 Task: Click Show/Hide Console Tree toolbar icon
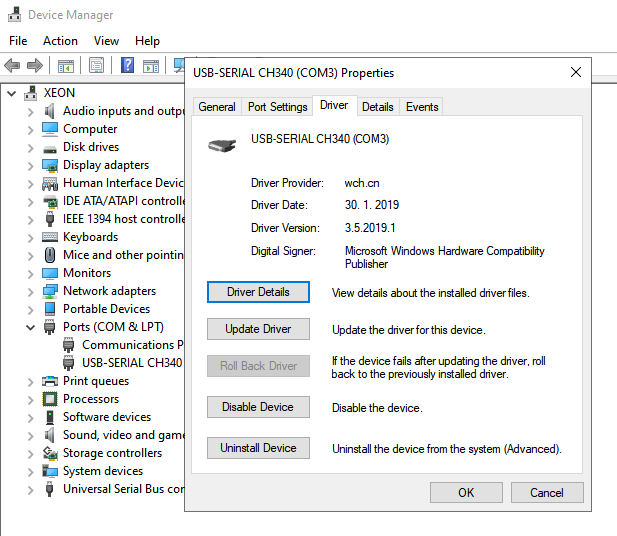click(x=66, y=66)
